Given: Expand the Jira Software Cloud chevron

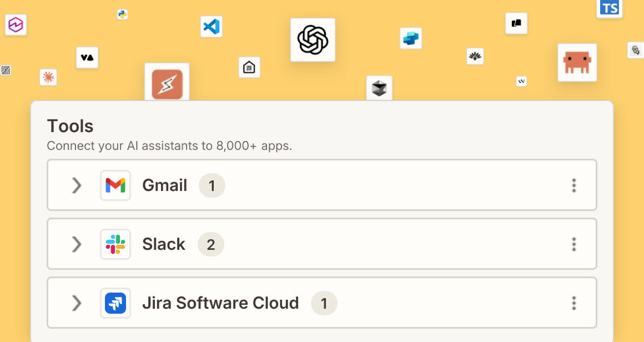Looking at the screenshot, I should point(77,303).
